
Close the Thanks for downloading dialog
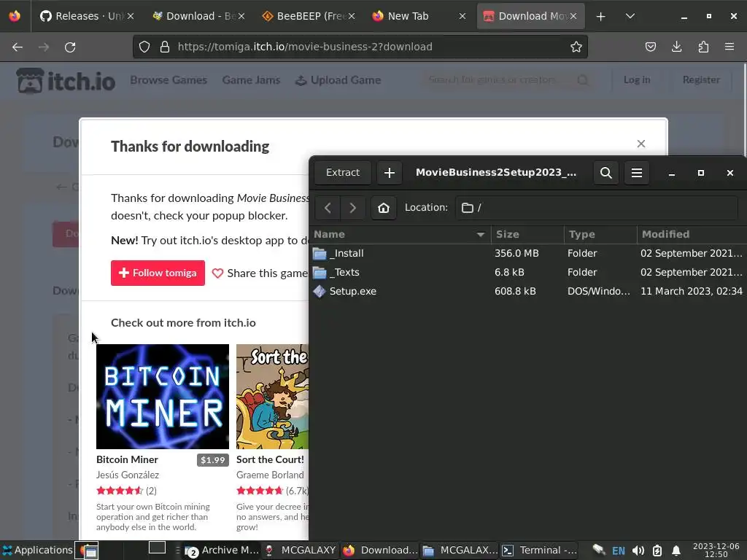pyautogui.click(x=640, y=144)
